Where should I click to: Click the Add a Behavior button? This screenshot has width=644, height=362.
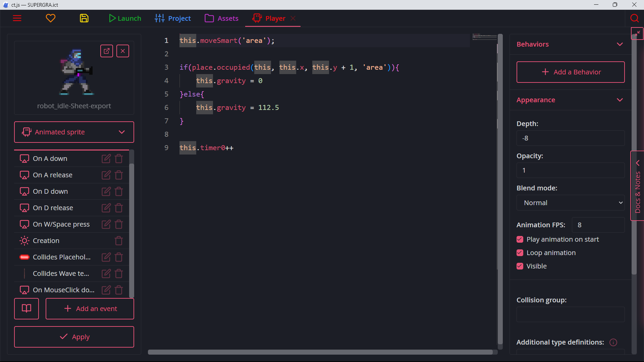571,72
